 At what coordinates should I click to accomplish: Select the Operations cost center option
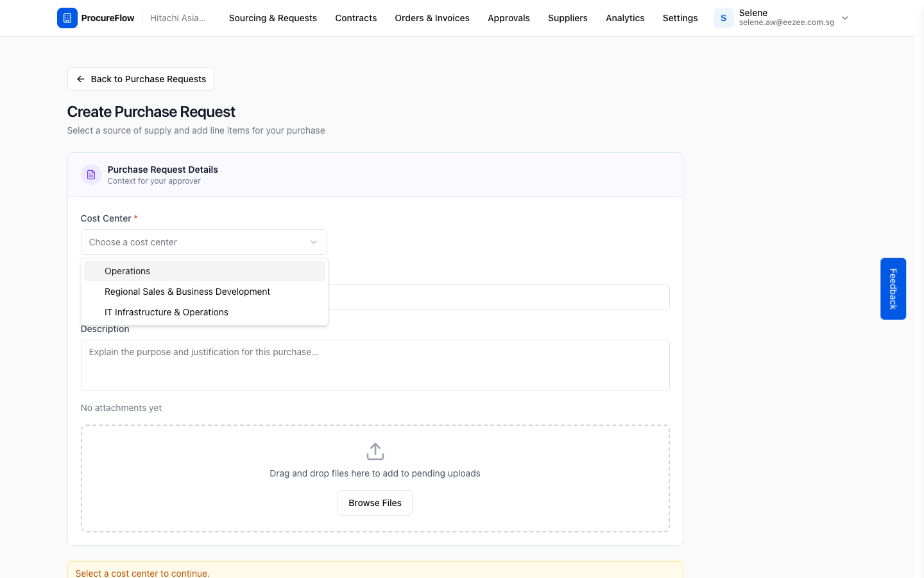click(205, 271)
